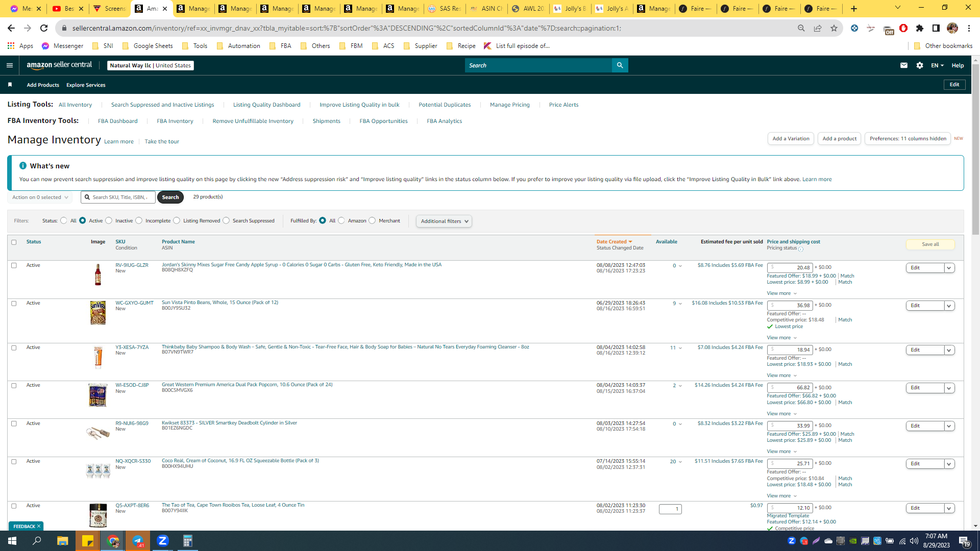Screen dimensions: 980x551
Task: Click the pricing status info icon
Action: pyautogui.click(x=801, y=249)
